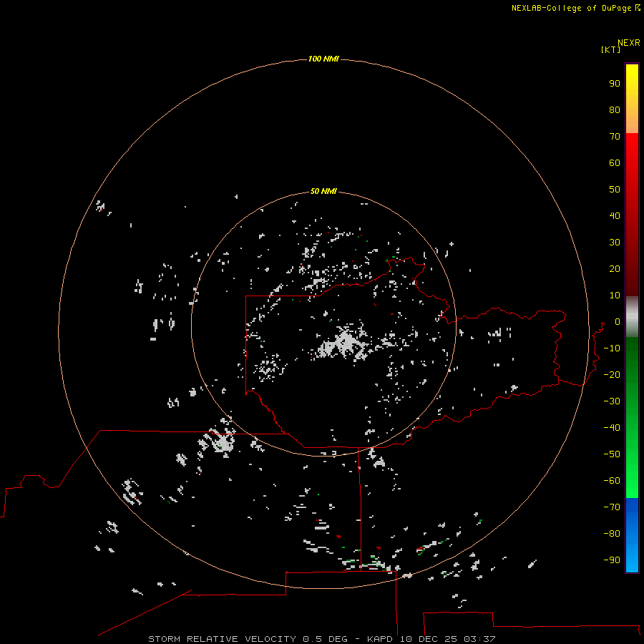Click the 30 value on velocity scale
This screenshot has width=644, height=644.
click(x=615, y=243)
